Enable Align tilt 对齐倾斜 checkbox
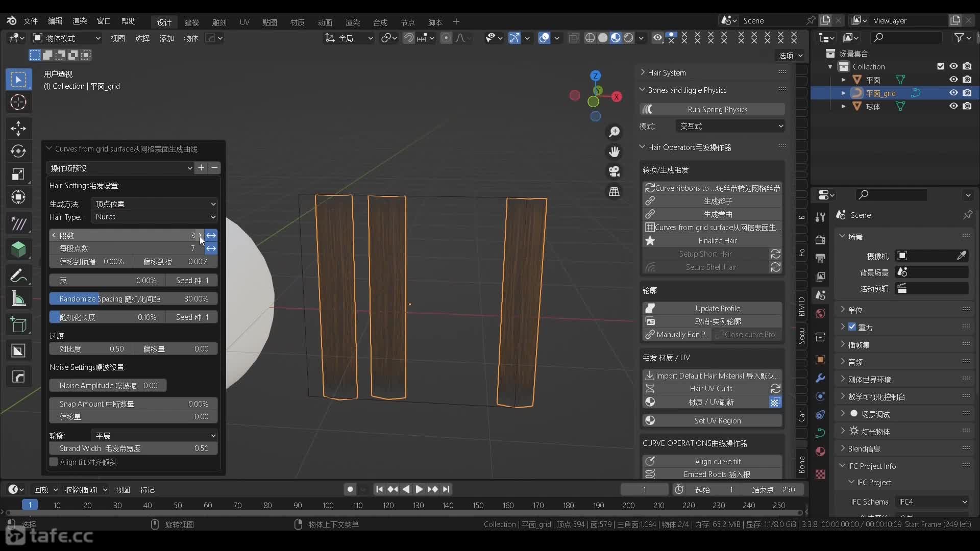 (54, 462)
